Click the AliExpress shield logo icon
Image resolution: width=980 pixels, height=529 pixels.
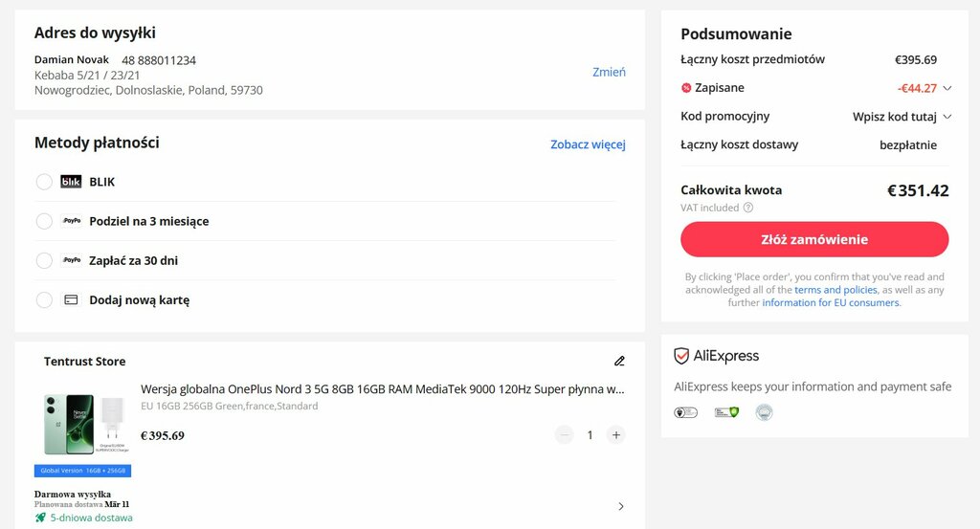681,356
